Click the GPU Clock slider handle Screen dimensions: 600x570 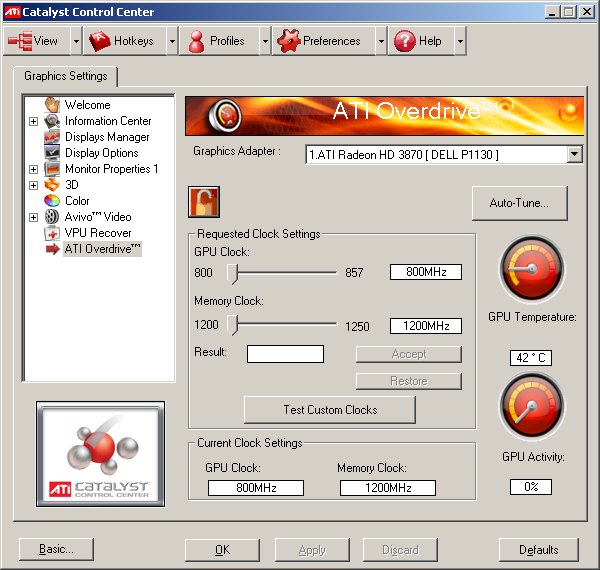click(x=232, y=272)
